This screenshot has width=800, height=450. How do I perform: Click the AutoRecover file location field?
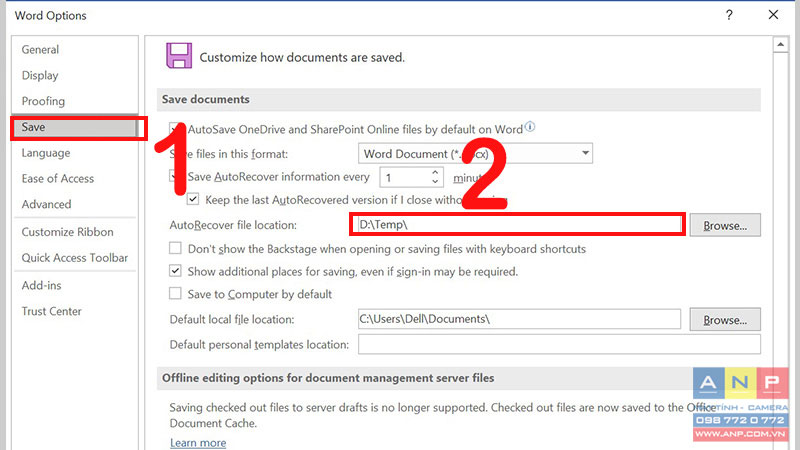tap(517, 224)
